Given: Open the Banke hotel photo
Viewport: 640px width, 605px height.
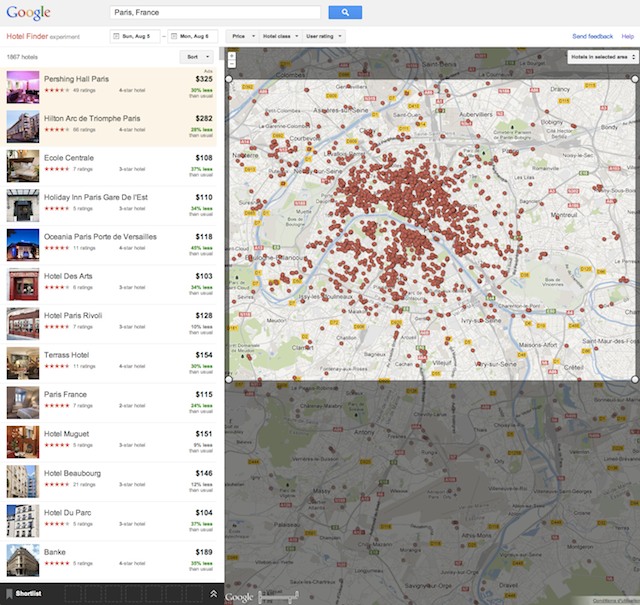Looking at the screenshot, I should (23, 560).
